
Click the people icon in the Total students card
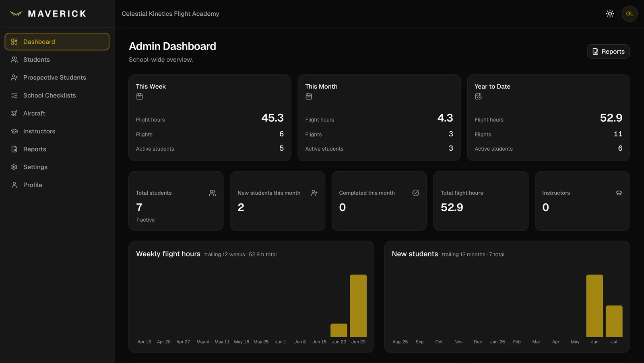(213, 193)
